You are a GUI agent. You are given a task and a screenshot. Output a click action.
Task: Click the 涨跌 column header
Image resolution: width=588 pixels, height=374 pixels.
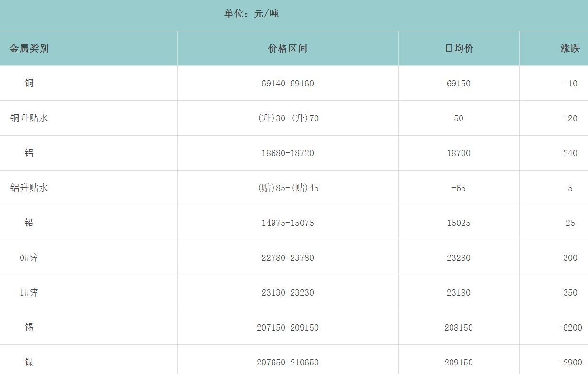[570, 48]
